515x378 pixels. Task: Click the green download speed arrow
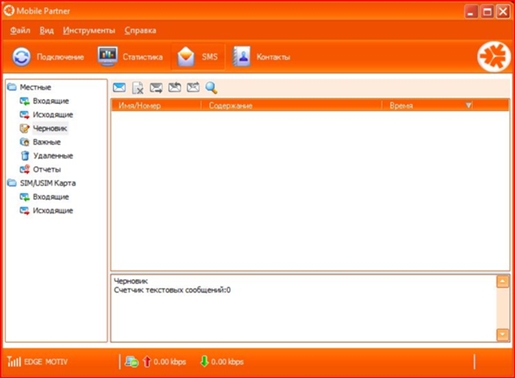point(204,361)
